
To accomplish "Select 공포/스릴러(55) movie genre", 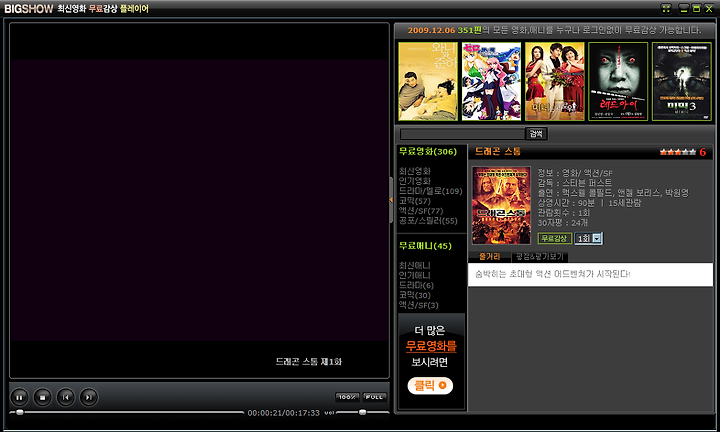I will [428, 221].
